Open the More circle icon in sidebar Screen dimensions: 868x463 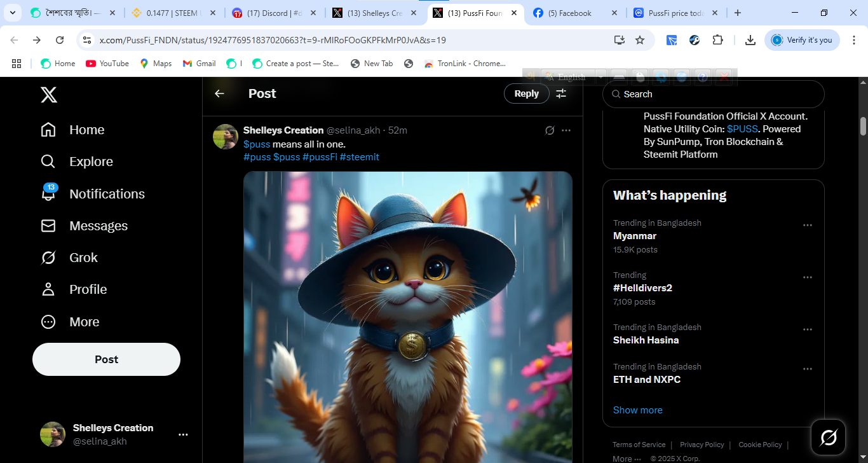(48, 322)
